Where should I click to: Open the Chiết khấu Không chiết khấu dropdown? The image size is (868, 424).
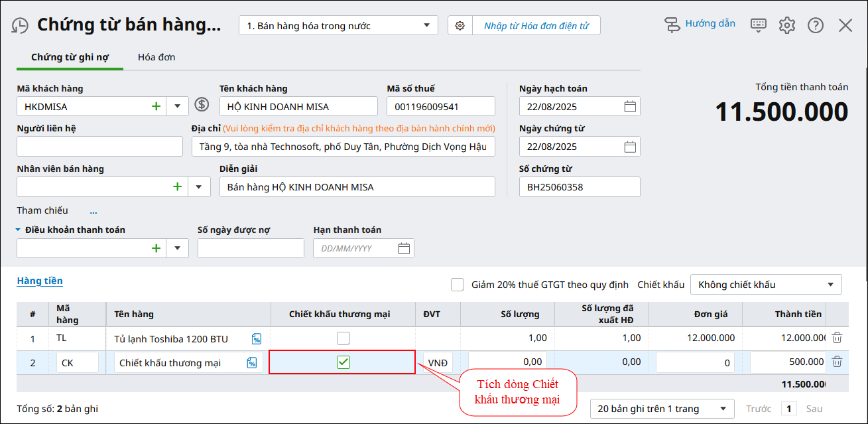(x=766, y=285)
